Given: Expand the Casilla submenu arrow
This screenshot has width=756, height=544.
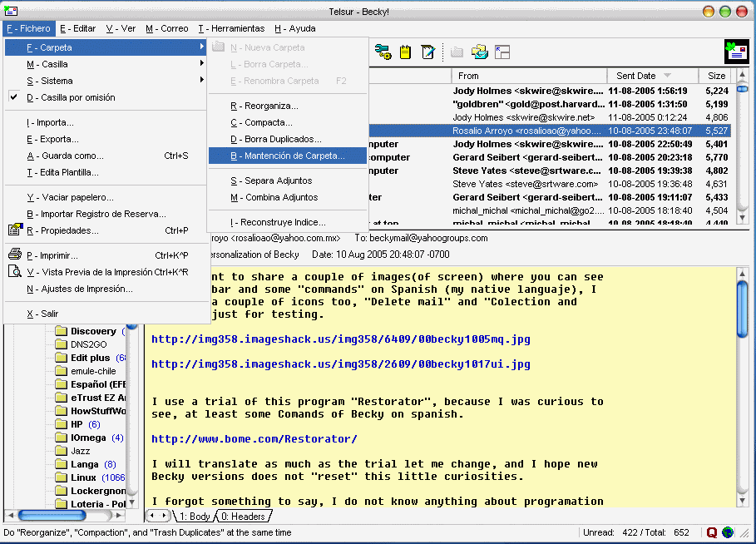Looking at the screenshot, I should click(201, 63).
